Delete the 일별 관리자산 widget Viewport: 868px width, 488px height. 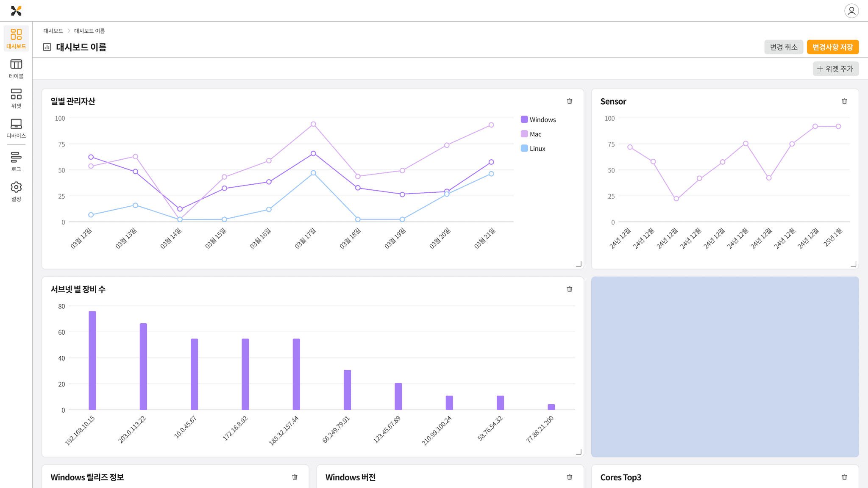[570, 101]
